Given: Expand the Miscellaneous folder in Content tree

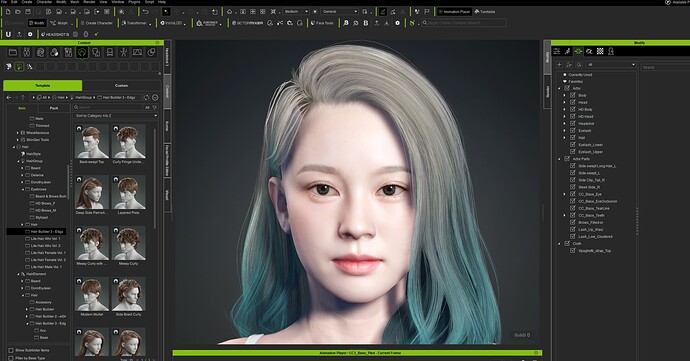Looking at the screenshot, I should (x=18, y=133).
